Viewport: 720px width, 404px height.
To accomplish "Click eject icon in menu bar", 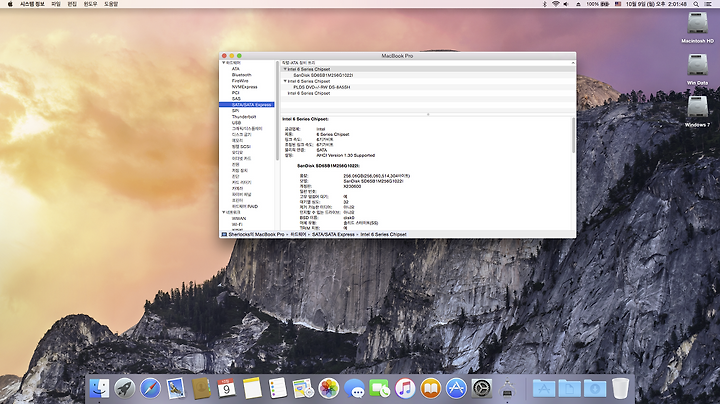I will pyautogui.click(x=579, y=4).
